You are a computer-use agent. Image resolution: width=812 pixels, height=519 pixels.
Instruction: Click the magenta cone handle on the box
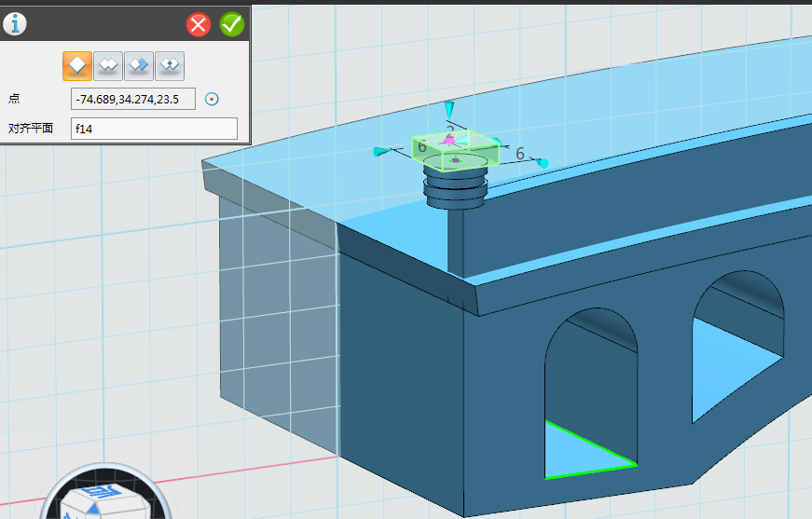[x=450, y=140]
